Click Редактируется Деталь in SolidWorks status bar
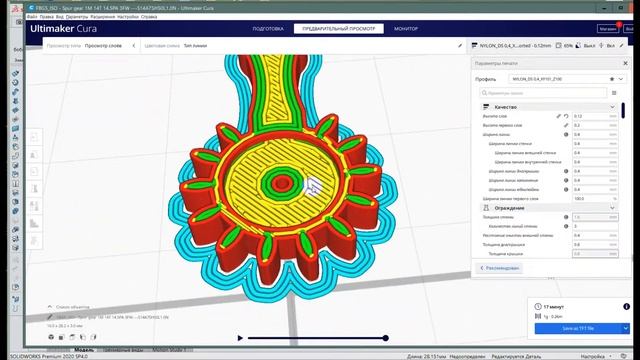Image resolution: width=640 pixels, height=360 pixels. point(516,356)
